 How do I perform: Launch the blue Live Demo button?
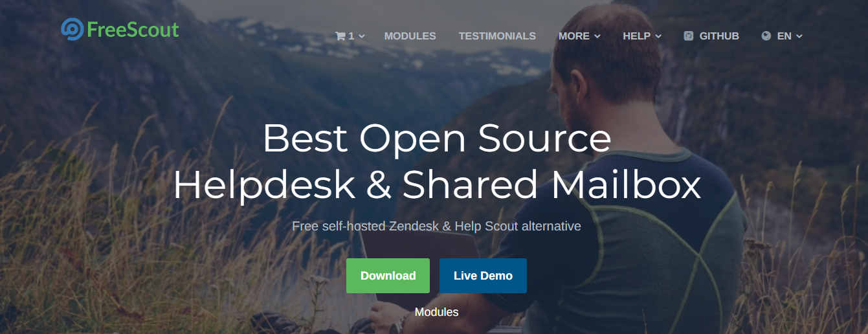pyautogui.click(x=483, y=276)
